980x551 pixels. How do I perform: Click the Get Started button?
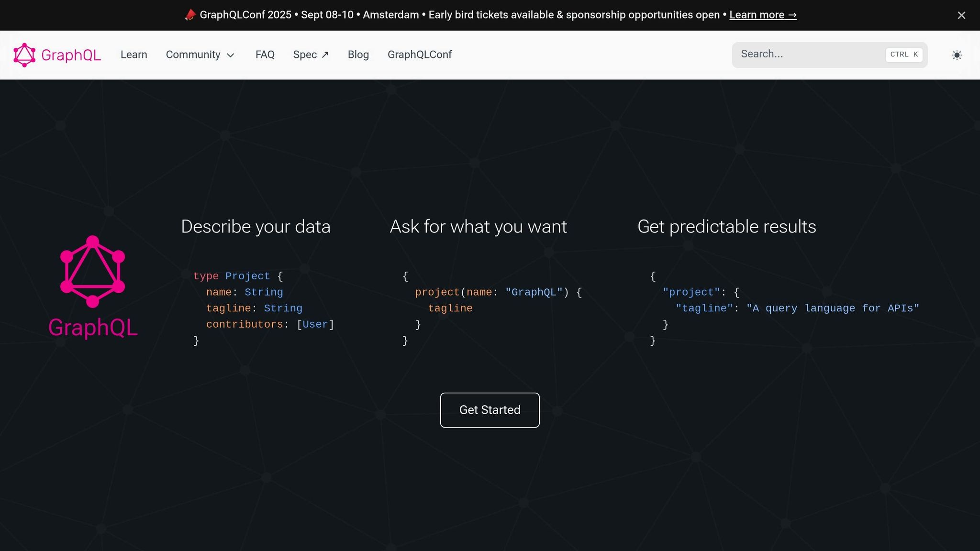[490, 410]
